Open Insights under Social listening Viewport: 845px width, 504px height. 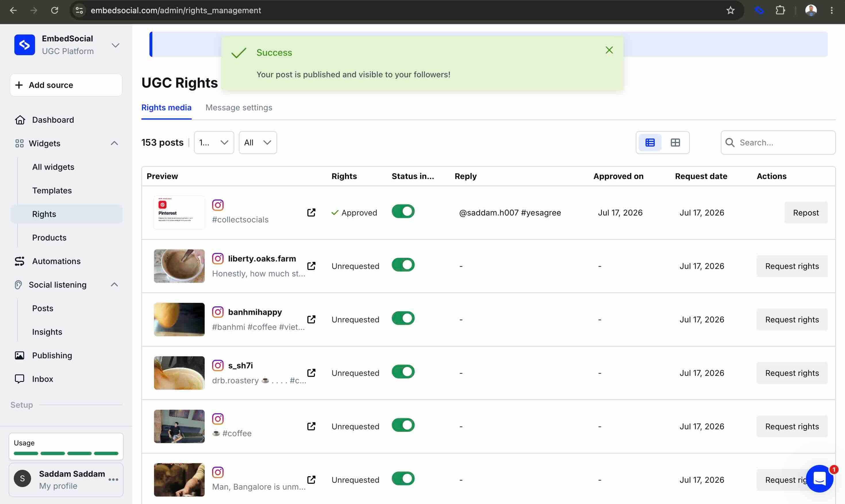(x=47, y=332)
